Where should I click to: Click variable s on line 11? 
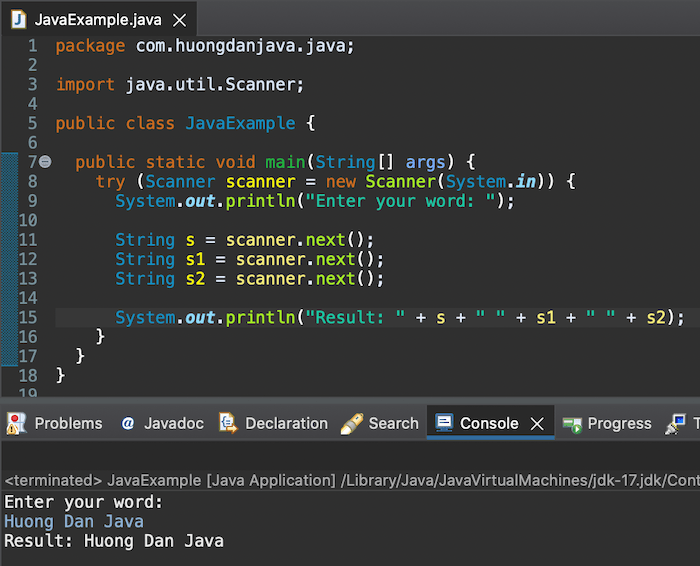[190, 240]
